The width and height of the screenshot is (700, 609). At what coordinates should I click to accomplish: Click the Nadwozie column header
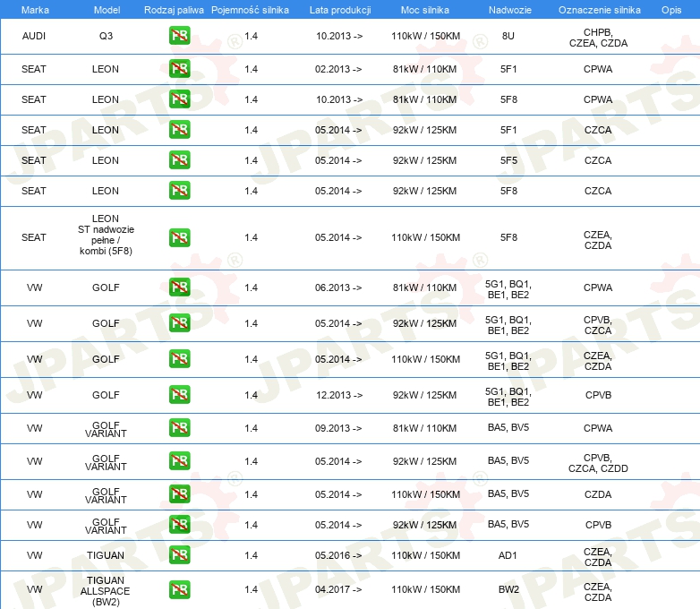tap(510, 10)
